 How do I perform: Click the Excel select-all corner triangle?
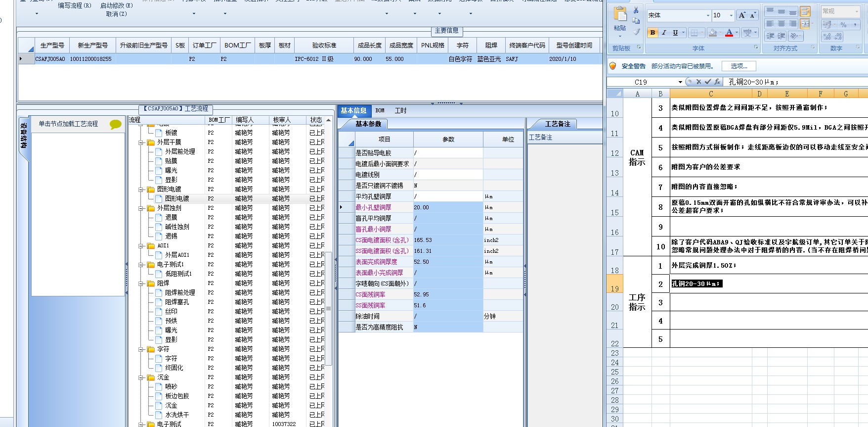614,94
